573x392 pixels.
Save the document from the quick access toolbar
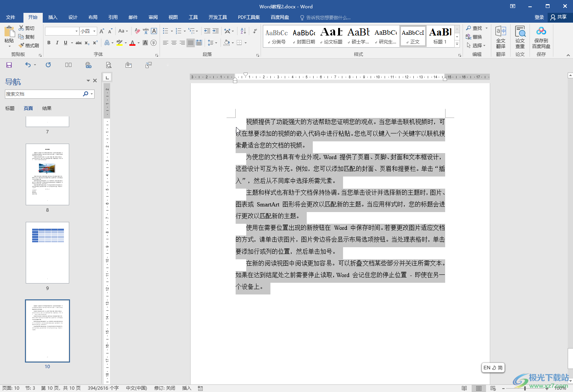tap(9, 65)
